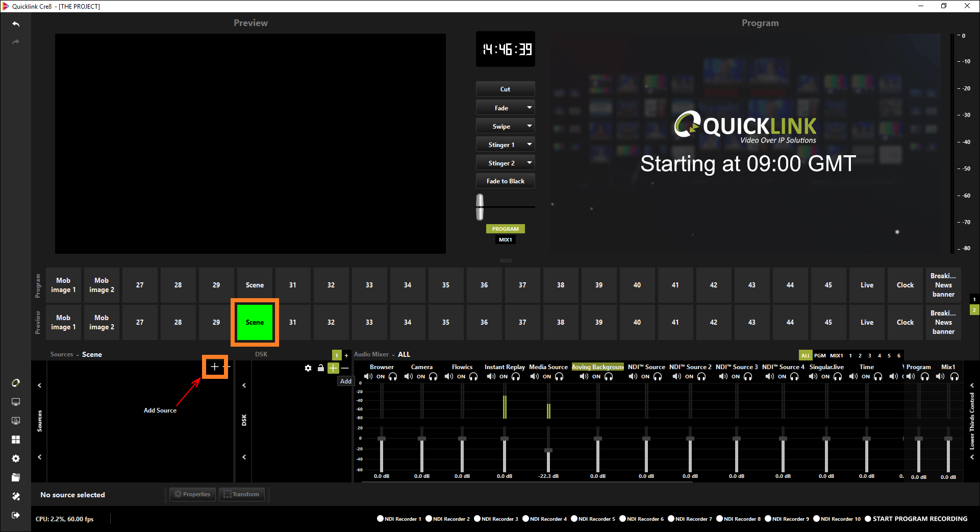Expand the Fade transition dropdown arrow
Screen dimensions: 980x532
(x=529, y=108)
